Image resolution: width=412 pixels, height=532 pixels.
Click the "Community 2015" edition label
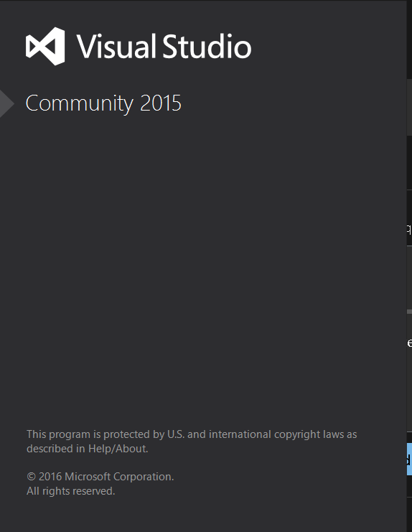pyautogui.click(x=103, y=104)
